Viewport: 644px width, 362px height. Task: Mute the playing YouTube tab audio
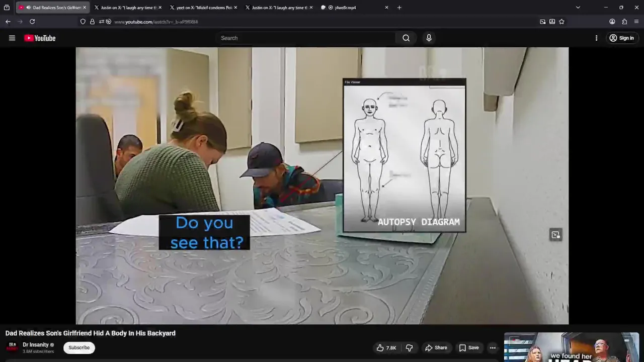point(28,8)
